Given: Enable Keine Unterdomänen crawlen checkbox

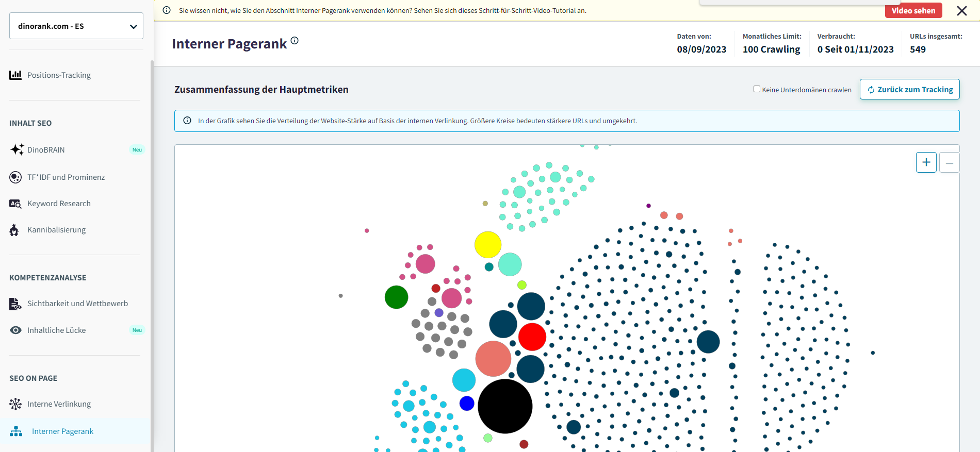Looking at the screenshot, I should tap(757, 89).
